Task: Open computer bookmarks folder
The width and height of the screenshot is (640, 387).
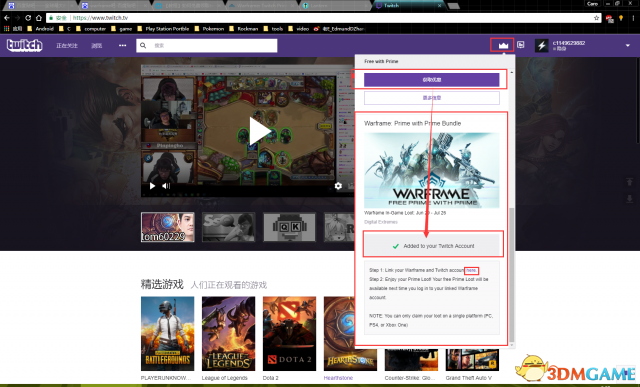Action: point(91,29)
